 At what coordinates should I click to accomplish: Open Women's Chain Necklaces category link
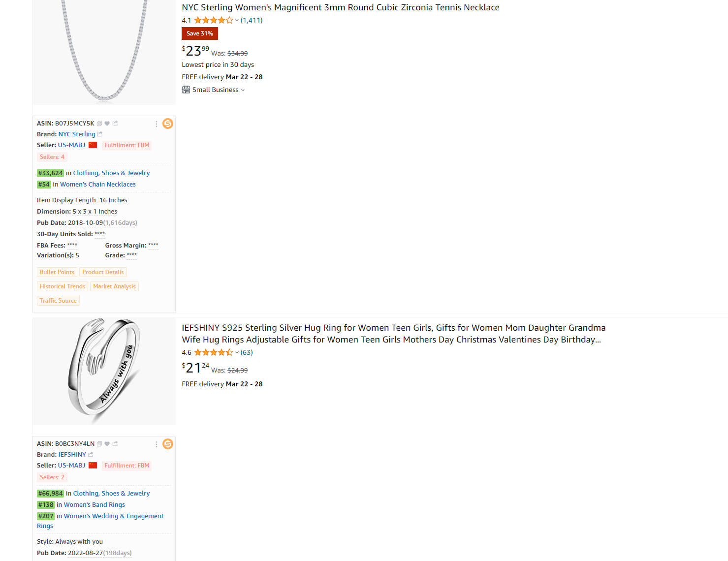[98, 185]
